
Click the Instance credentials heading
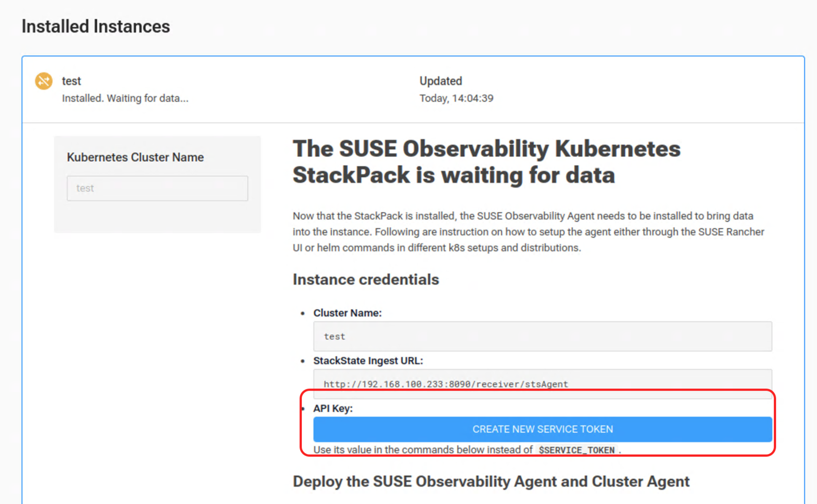[366, 279]
